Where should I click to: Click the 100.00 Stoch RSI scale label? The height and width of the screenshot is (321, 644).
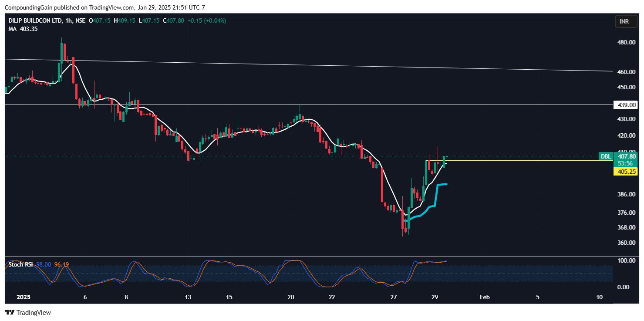click(627, 260)
